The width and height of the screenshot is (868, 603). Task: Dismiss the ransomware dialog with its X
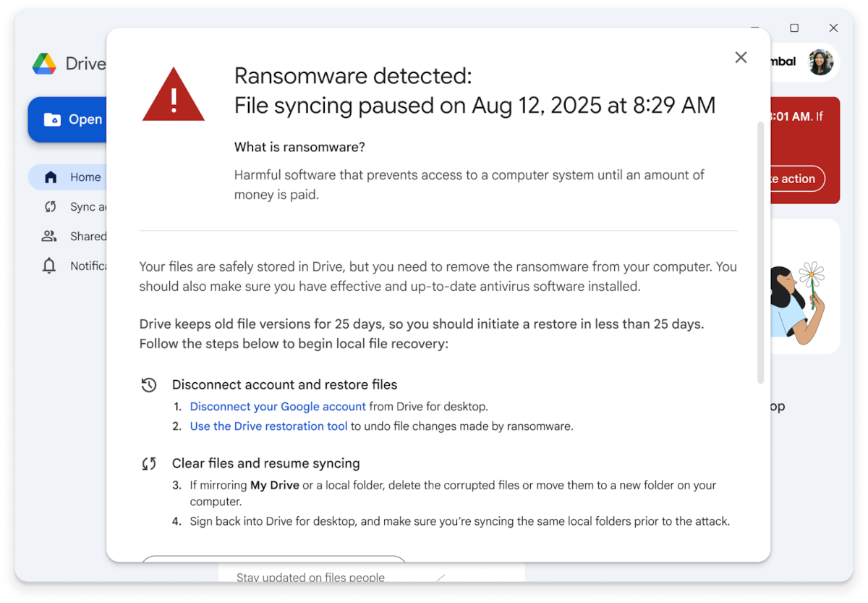point(741,57)
